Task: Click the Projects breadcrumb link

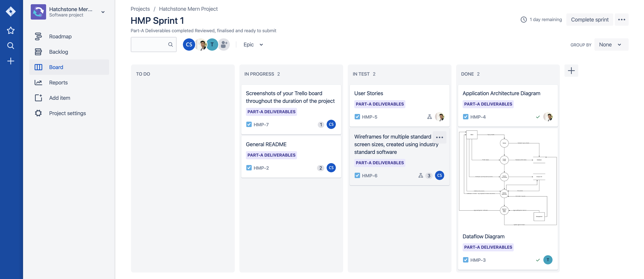Action: (x=140, y=9)
